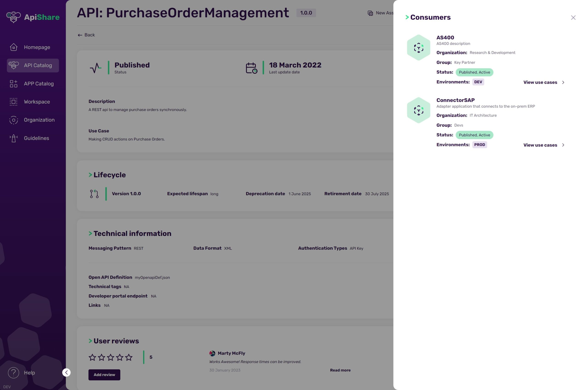Click the Workspace dotted-square icon

coord(13,102)
